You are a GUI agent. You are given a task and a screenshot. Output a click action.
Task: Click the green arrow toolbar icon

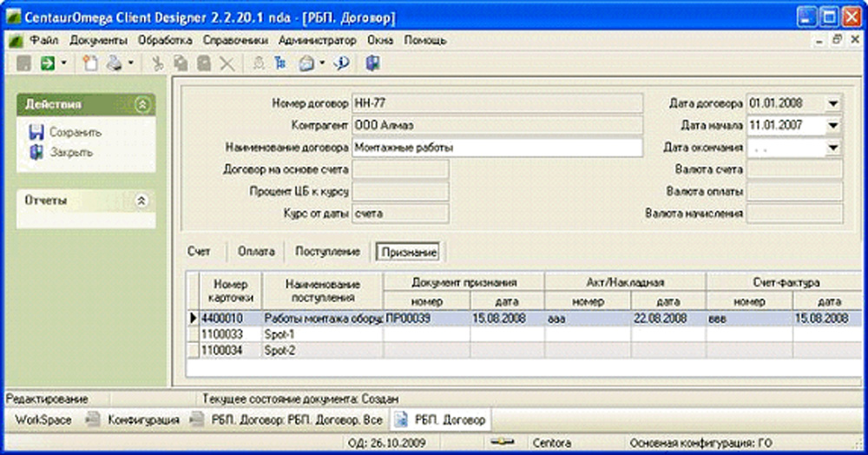tap(46, 63)
